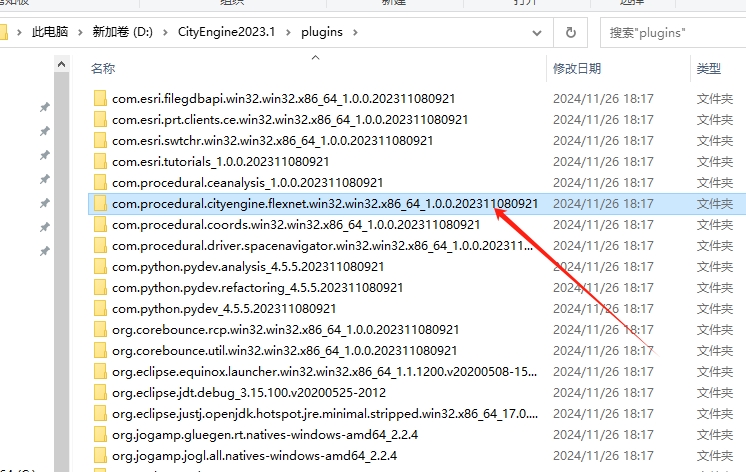Click the 文件夹 type cell of com.python.pydev_4.5.5 row
Image resolution: width=746 pixels, height=472 pixels.
pos(715,308)
